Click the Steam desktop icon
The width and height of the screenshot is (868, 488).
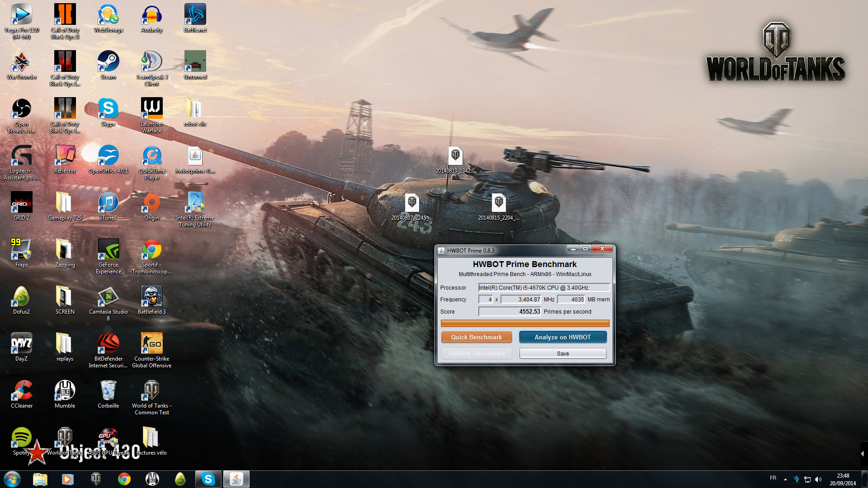pyautogui.click(x=108, y=65)
